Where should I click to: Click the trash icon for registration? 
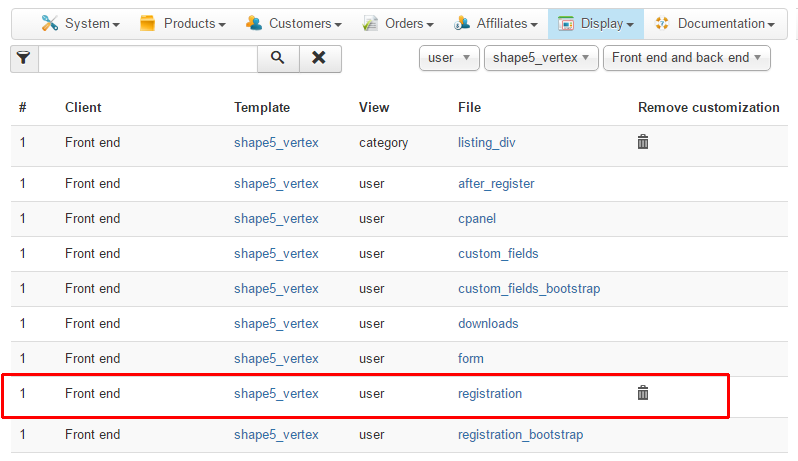click(x=643, y=393)
